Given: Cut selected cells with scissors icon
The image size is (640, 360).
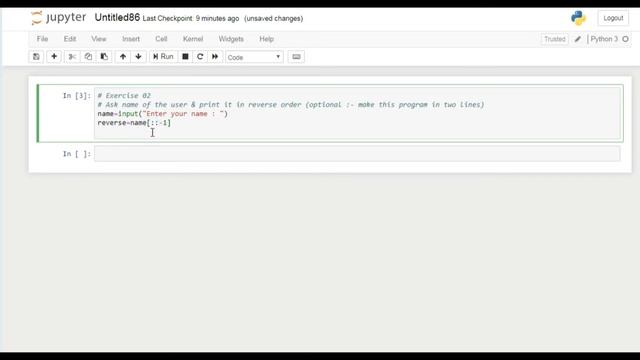Looking at the screenshot, I should (72, 57).
